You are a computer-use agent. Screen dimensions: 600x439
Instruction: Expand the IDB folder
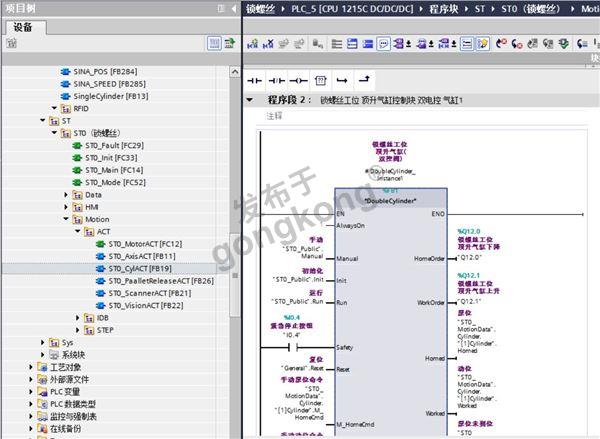pos(77,318)
